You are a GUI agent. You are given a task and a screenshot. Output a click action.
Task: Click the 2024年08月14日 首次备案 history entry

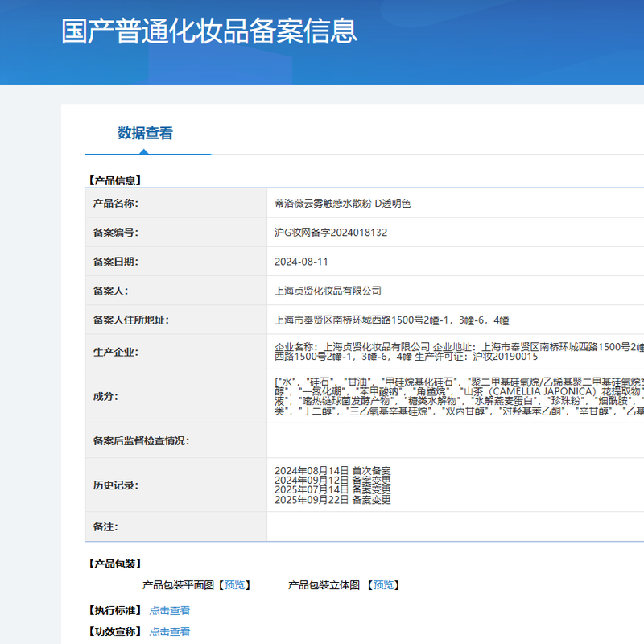tap(332, 470)
